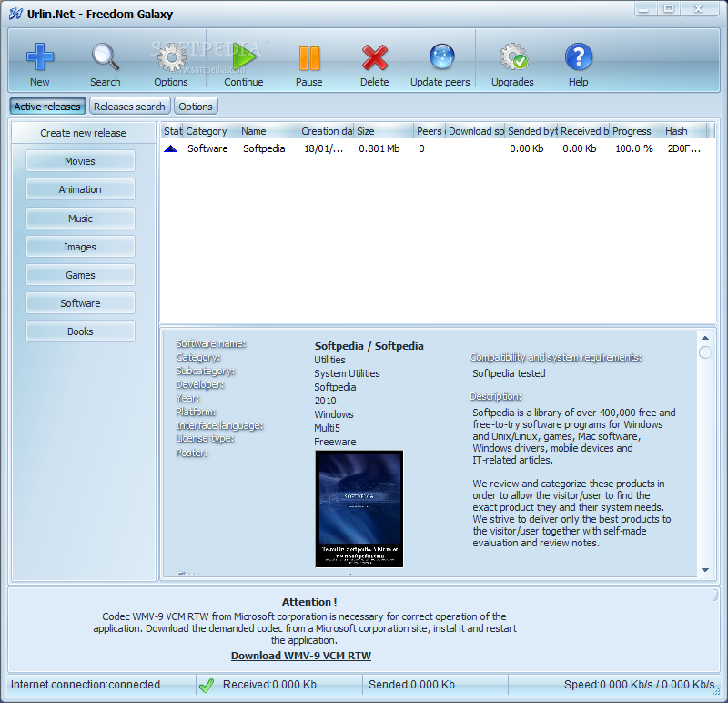This screenshot has height=703, width=728.
Task: Continue the download with green play icon
Action: [x=244, y=56]
